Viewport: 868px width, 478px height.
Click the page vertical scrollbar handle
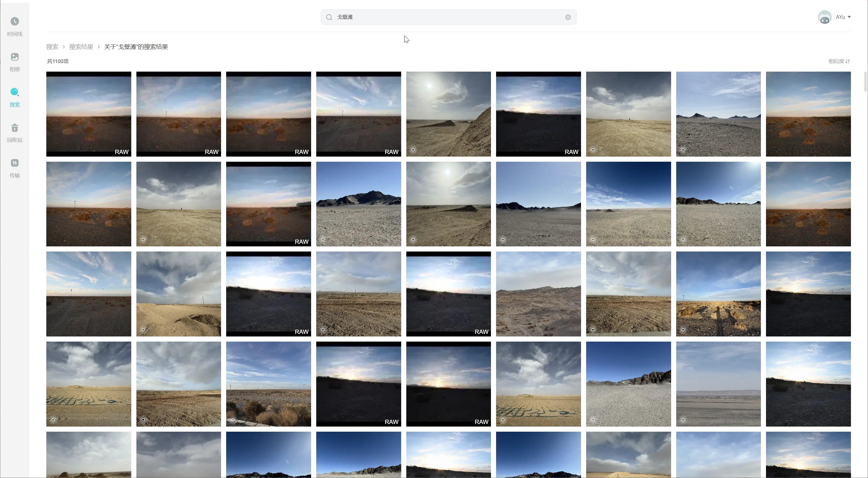tap(866, 82)
